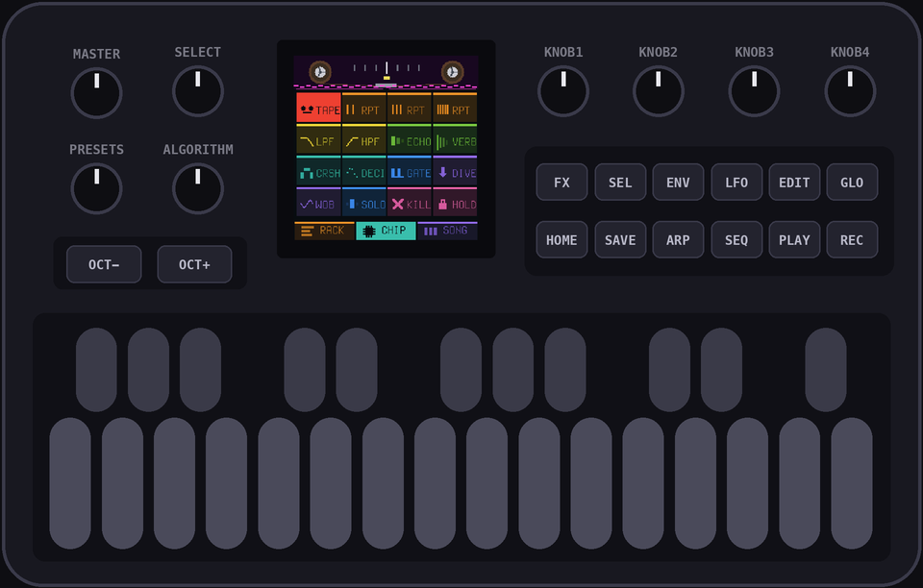Activate the LPF low-pass filter pad
The width and height of the screenshot is (923, 588).
[x=318, y=139]
